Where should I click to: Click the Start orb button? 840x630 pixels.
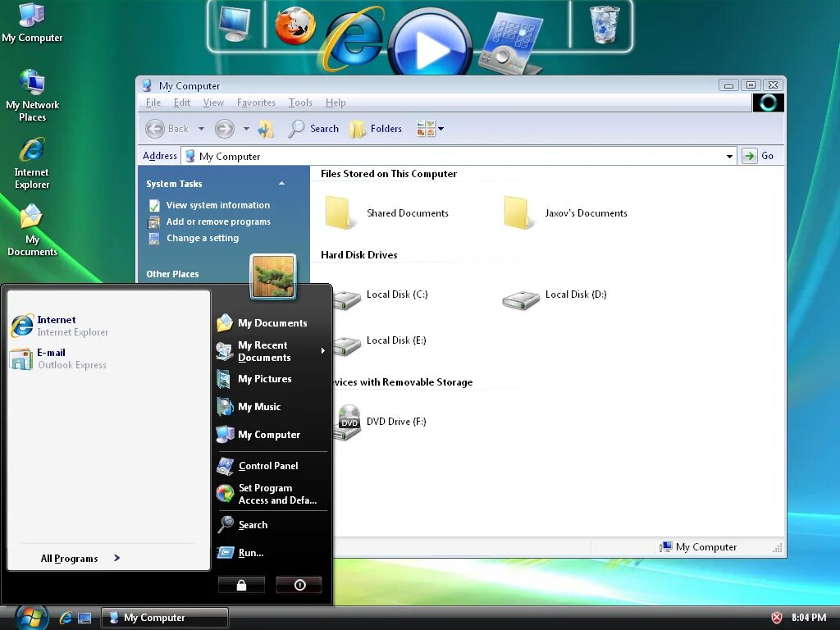pyautogui.click(x=31, y=617)
